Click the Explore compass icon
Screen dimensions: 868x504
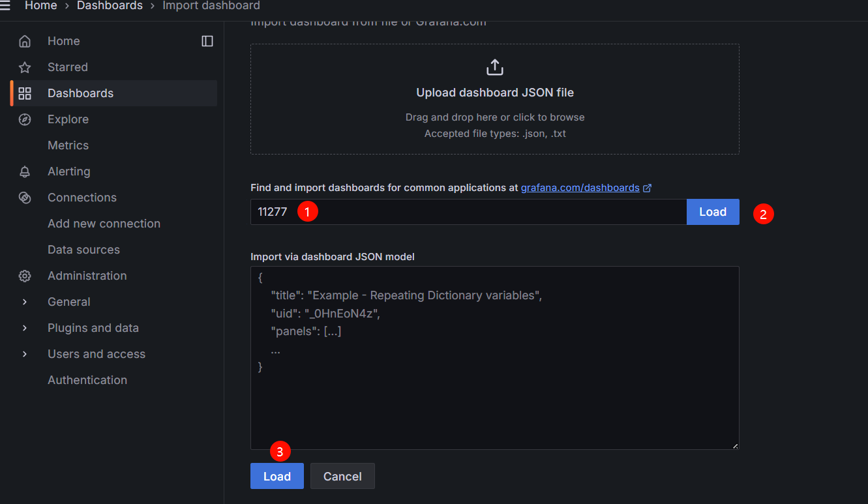click(25, 119)
